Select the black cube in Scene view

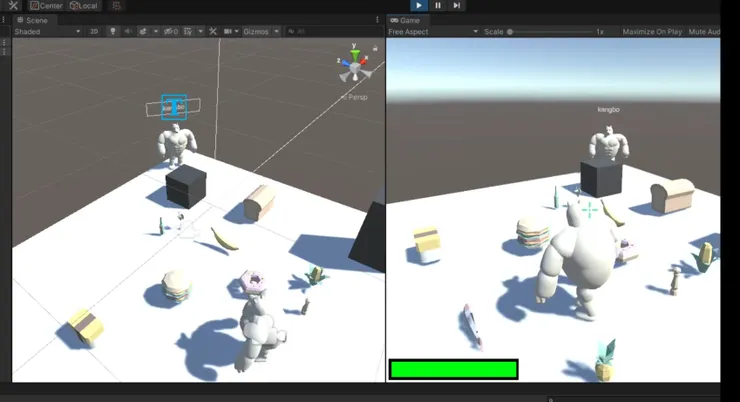pyautogui.click(x=186, y=186)
